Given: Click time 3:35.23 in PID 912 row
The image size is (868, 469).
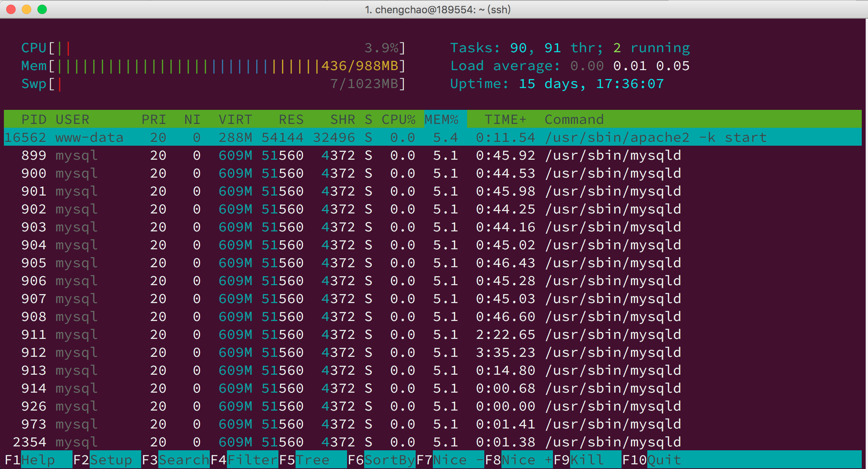Looking at the screenshot, I should click(506, 353).
